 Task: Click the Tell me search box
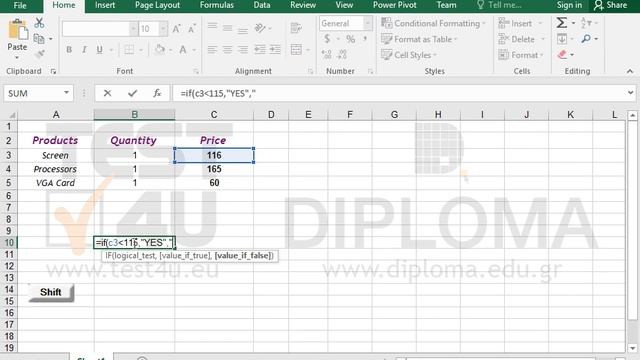coord(500,5)
